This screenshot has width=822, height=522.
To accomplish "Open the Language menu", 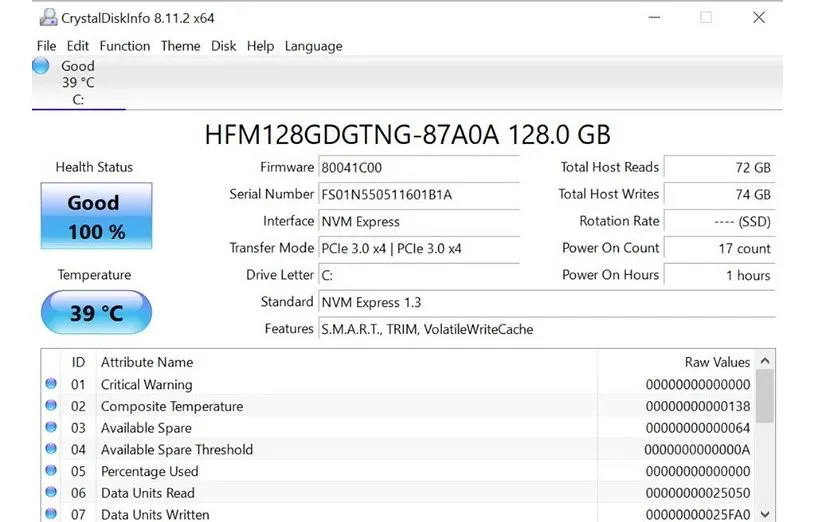I will click(x=313, y=46).
